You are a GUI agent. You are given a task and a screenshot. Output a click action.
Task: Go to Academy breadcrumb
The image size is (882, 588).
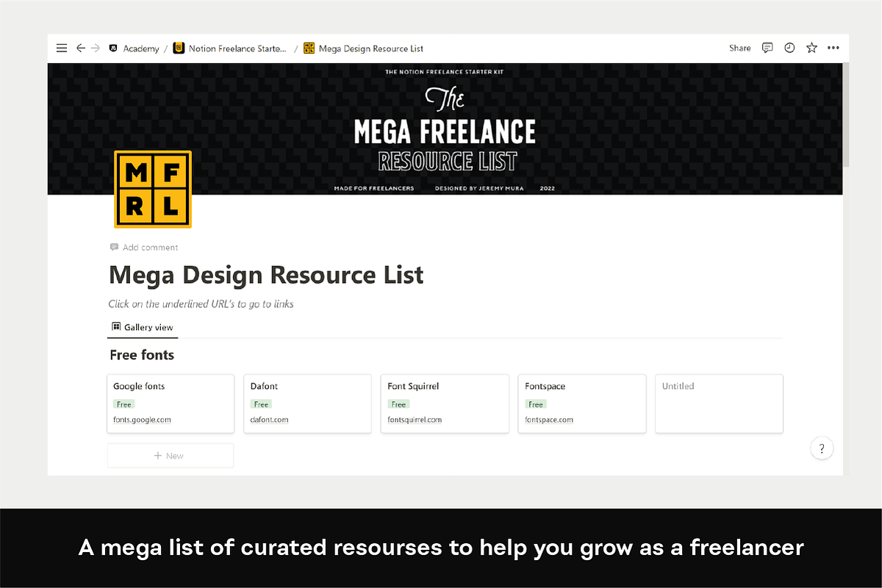click(140, 49)
